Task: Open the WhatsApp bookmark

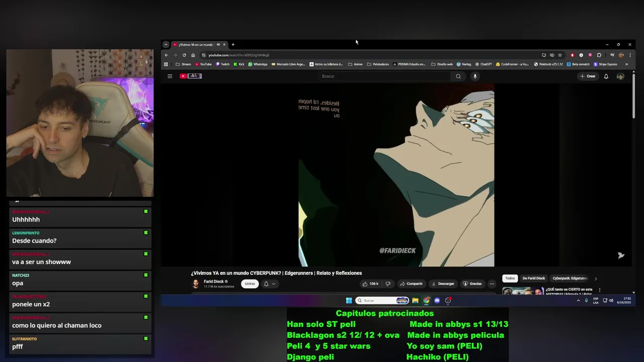Action: 258,64
